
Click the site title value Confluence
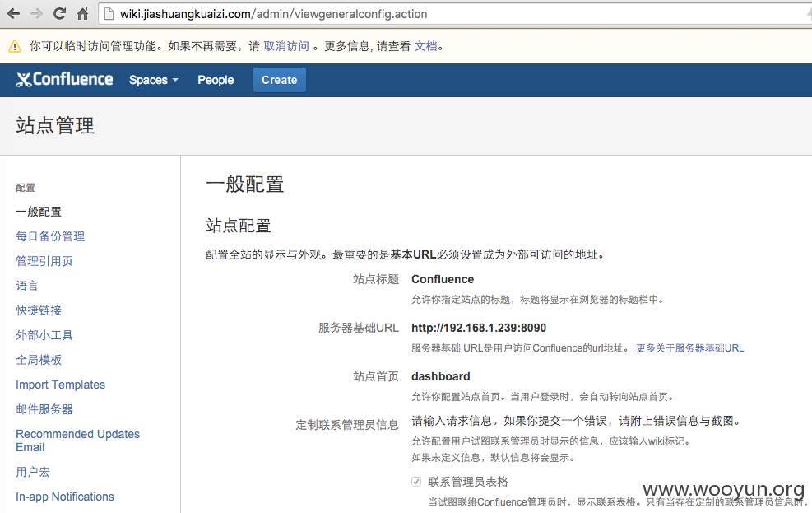(443, 279)
